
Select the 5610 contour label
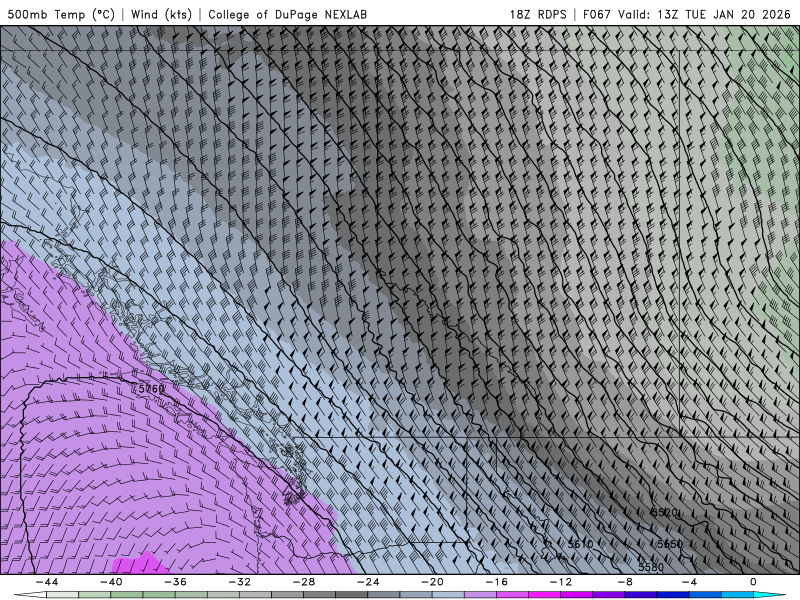(581, 544)
